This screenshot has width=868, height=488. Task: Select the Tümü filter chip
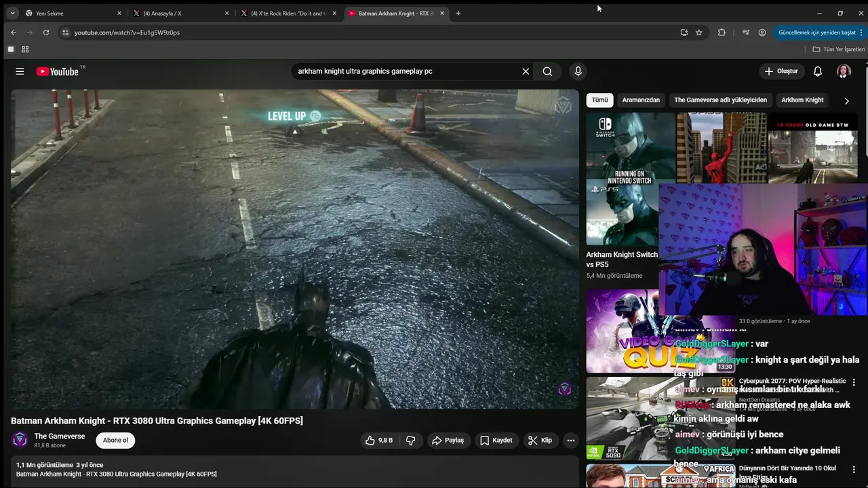[x=599, y=100]
